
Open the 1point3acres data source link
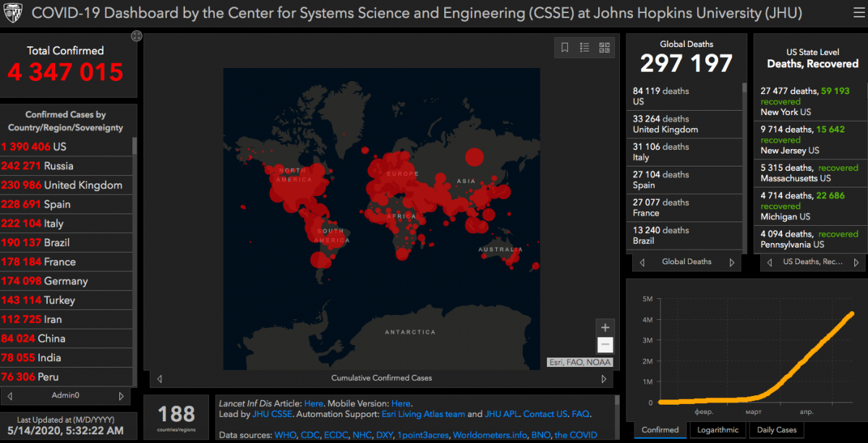pos(423,435)
